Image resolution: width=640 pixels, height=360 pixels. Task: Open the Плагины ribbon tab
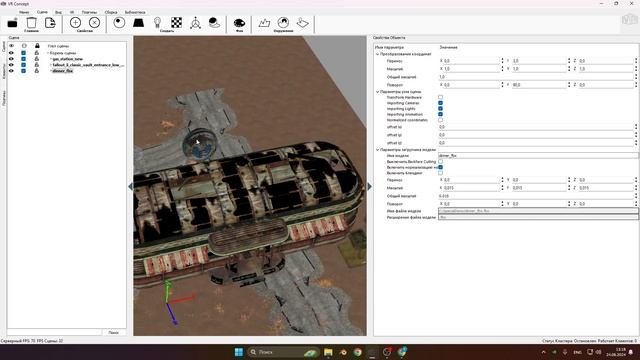click(x=89, y=12)
